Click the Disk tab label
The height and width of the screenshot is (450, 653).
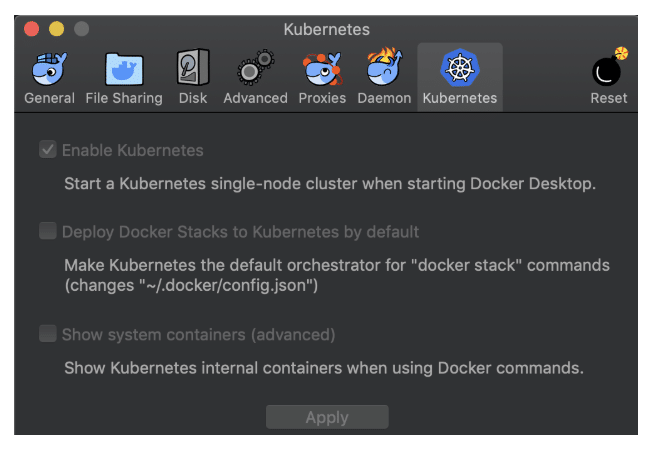[x=193, y=98]
